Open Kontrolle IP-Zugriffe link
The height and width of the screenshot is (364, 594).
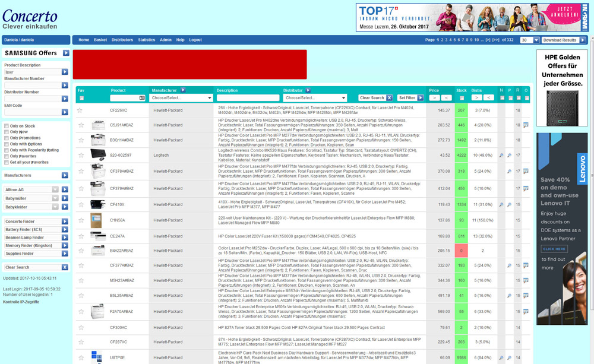click(x=21, y=302)
